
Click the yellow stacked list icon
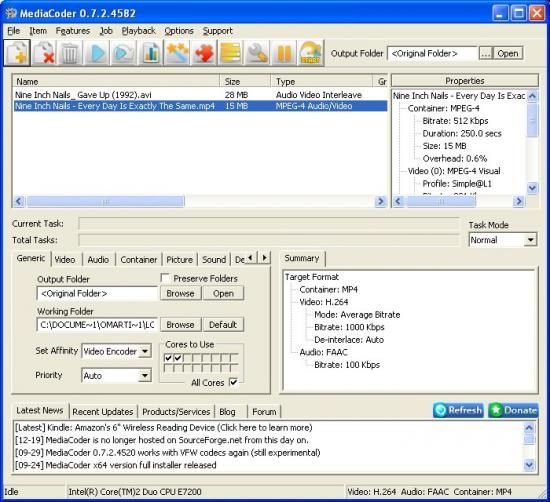click(x=230, y=53)
